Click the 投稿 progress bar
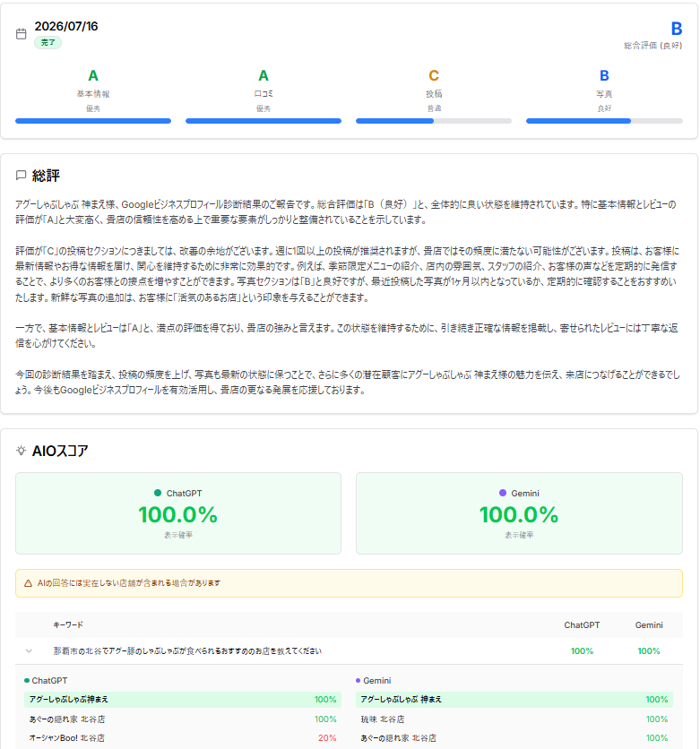This screenshot has height=749, width=700. click(434, 121)
